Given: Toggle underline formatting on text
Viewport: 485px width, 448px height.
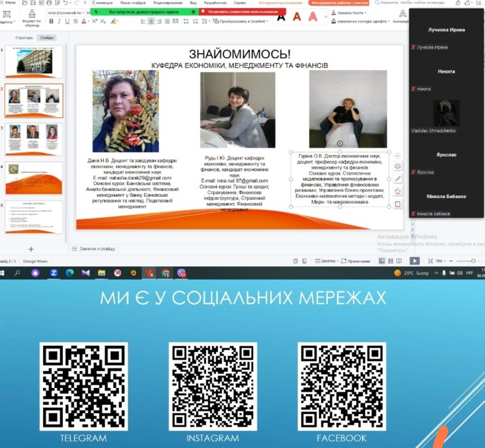Looking at the screenshot, I should tap(67, 21).
